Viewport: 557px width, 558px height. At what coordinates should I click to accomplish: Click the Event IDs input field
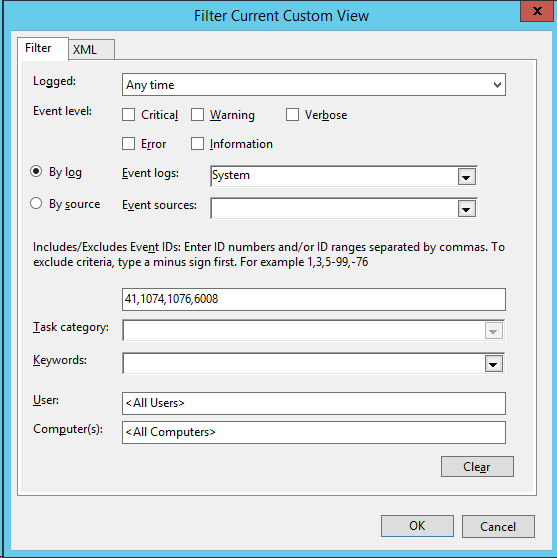(x=314, y=299)
